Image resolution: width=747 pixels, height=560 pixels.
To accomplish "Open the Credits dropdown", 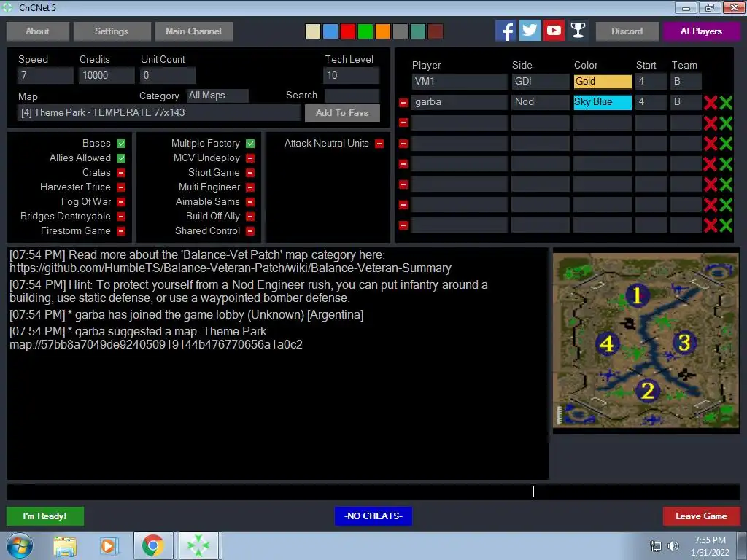I will tap(107, 75).
